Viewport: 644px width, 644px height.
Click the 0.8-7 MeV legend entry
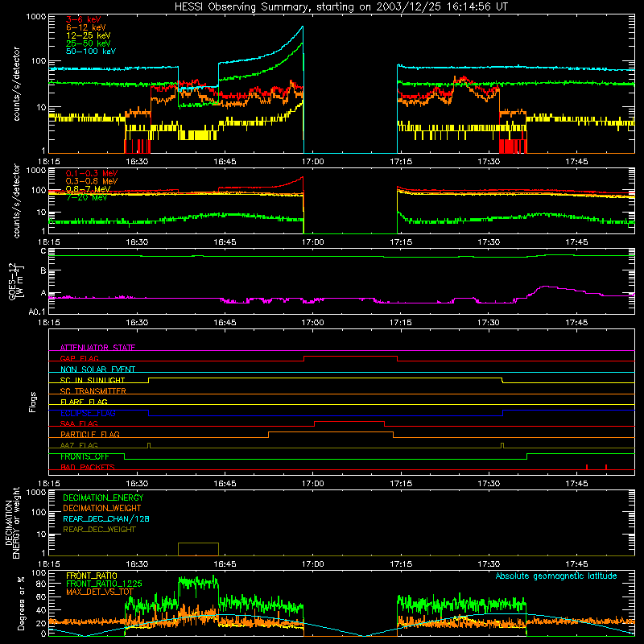click(88, 189)
